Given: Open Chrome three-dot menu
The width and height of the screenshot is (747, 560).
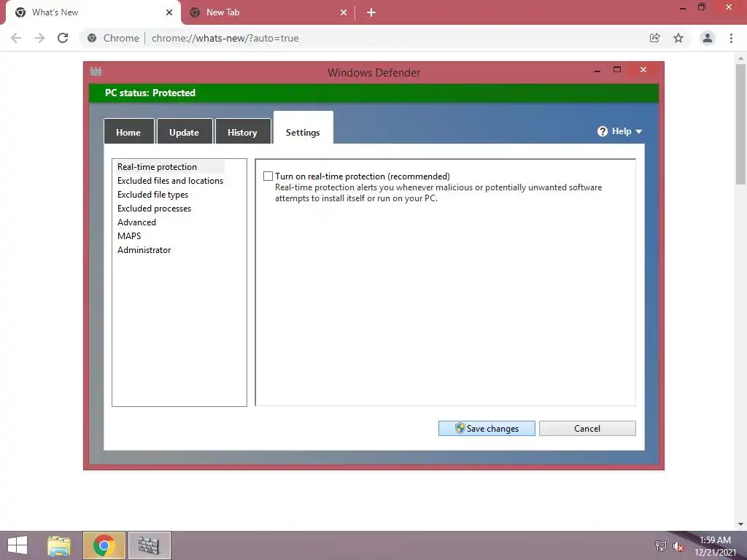Looking at the screenshot, I should [x=731, y=38].
